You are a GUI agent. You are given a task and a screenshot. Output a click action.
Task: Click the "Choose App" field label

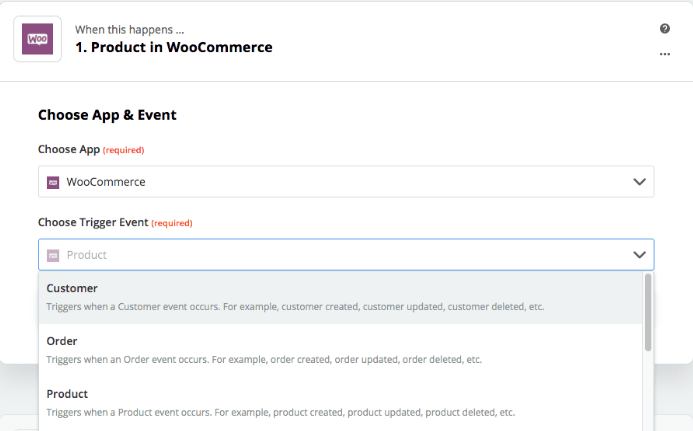[68, 150]
